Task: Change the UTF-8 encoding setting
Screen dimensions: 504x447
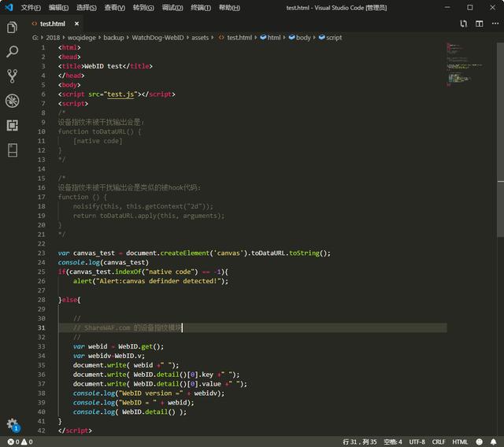Action: coord(417,441)
